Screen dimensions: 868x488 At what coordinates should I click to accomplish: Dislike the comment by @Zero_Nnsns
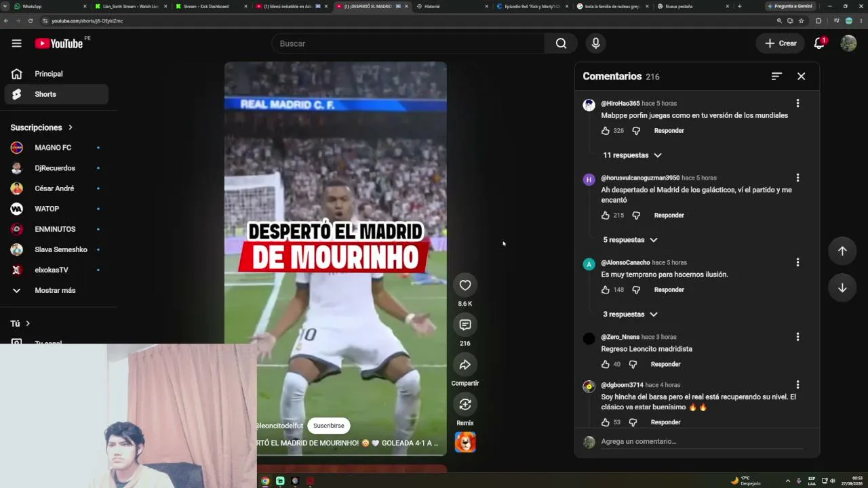[633, 365]
